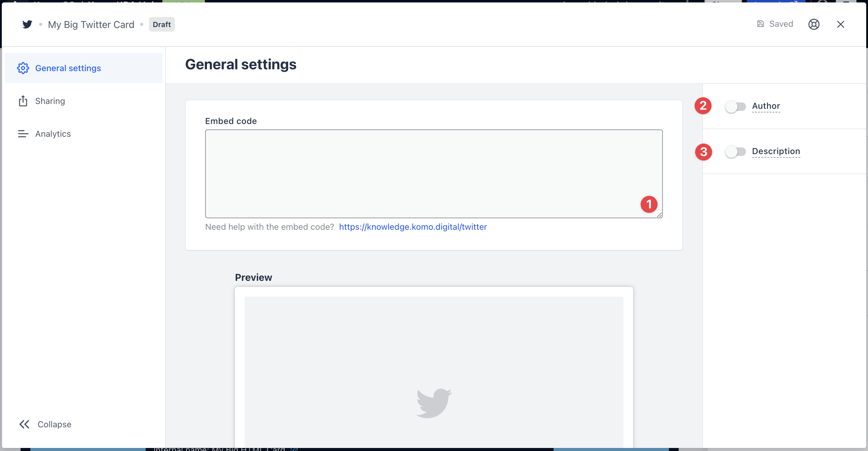Click the My Big Twitter Card title
The width and height of the screenshot is (868, 451).
tap(91, 24)
